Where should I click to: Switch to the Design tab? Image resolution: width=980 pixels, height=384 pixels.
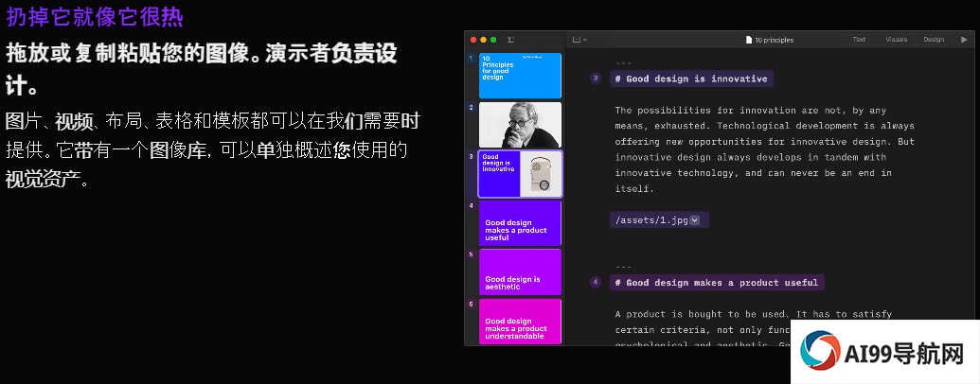click(x=934, y=40)
